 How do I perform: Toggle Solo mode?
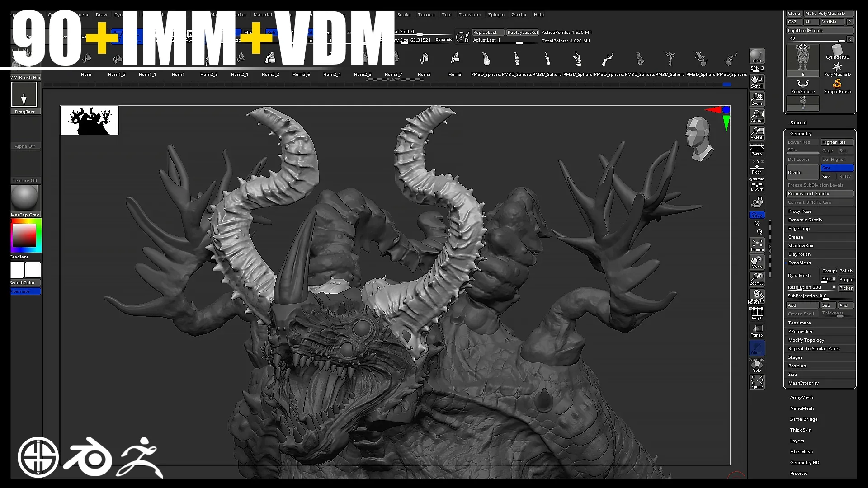[x=757, y=366]
